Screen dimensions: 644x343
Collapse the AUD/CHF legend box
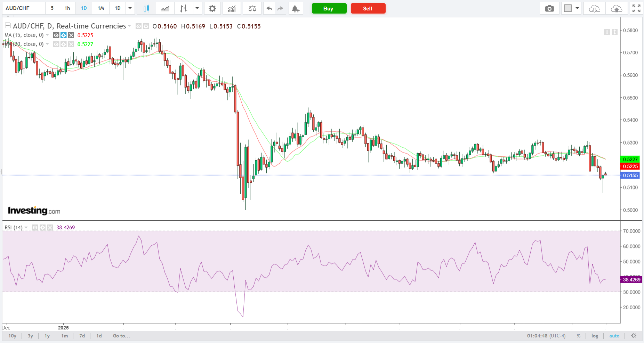tap(7, 26)
